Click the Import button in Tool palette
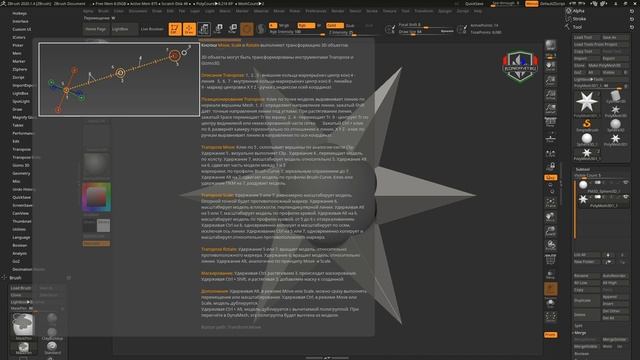 pyautogui.click(x=586, y=58)
